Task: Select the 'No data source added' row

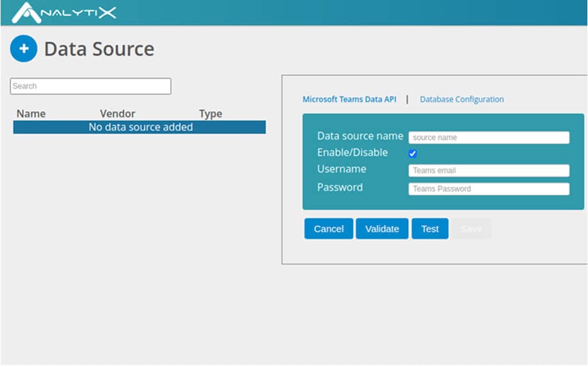Action: 139,127
